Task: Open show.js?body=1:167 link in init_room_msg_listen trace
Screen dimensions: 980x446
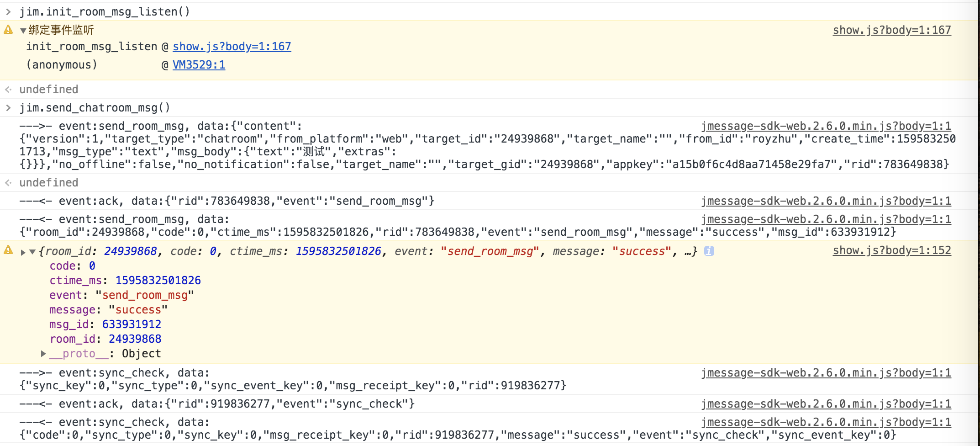Action: point(232,47)
